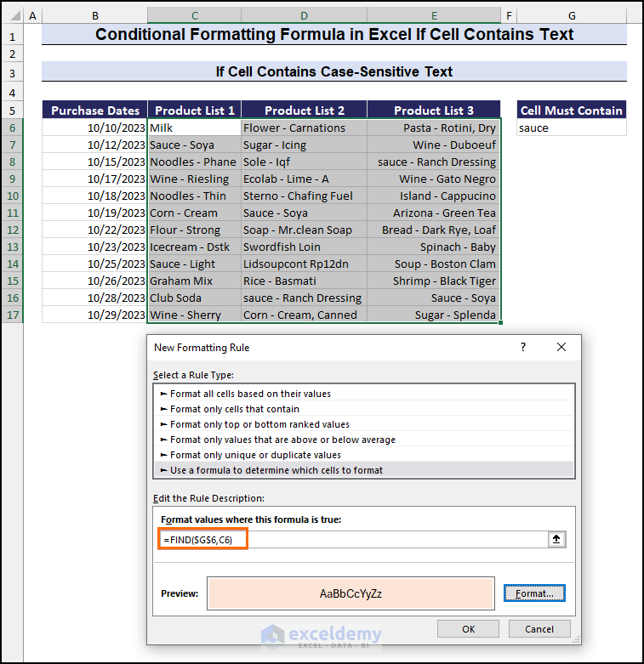
Task: Click cell 'Sterno - Chafing Fuel'
Action: (x=305, y=196)
